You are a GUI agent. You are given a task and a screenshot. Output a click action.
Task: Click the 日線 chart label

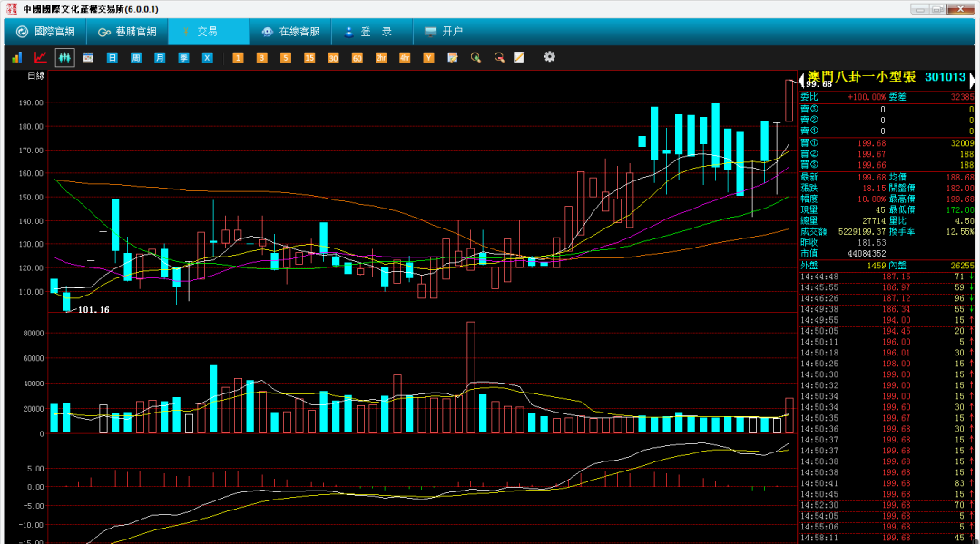pos(35,75)
